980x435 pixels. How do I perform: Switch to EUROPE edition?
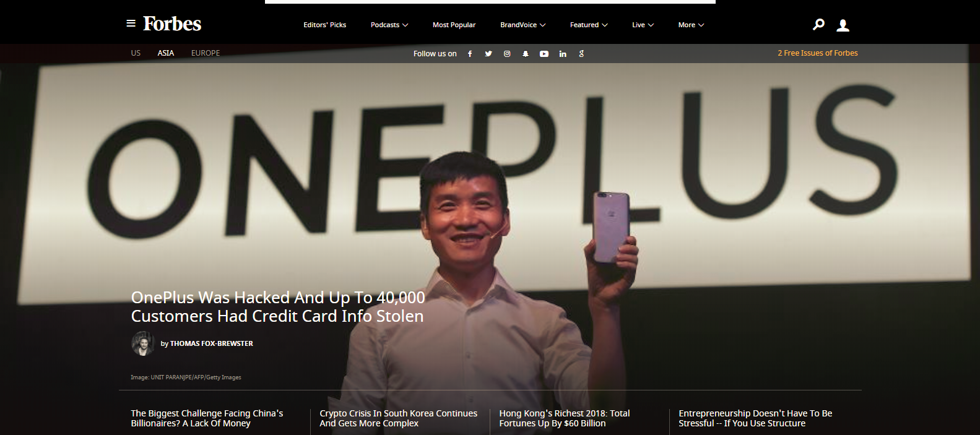tap(206, 53)
